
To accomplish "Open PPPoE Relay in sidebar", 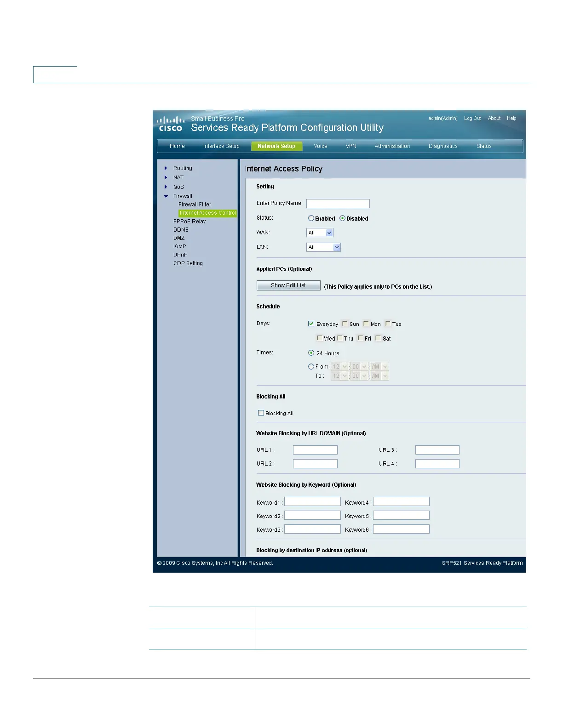I will [x=190, y=221].
